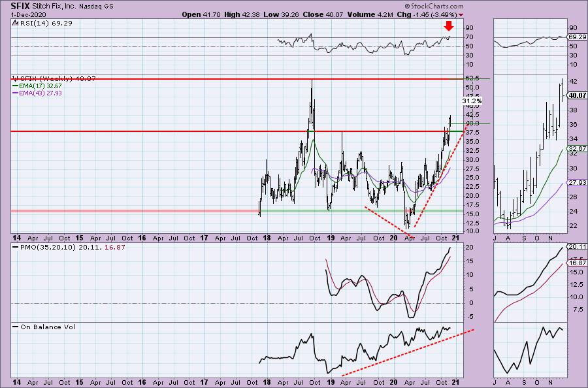The height and width of the screenshot is (388, 588).
Task: Select the High 42.38 value
Action: point(240,14)
